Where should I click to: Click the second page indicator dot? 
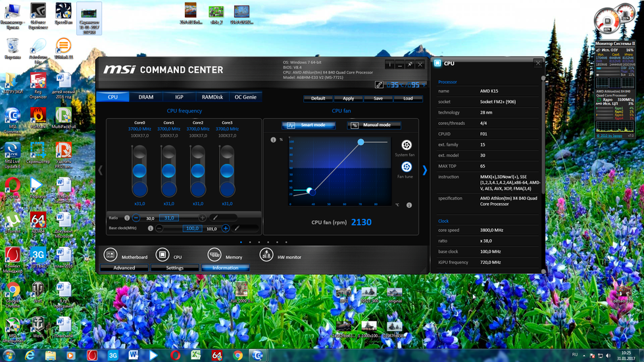click(x=250, y=242)
